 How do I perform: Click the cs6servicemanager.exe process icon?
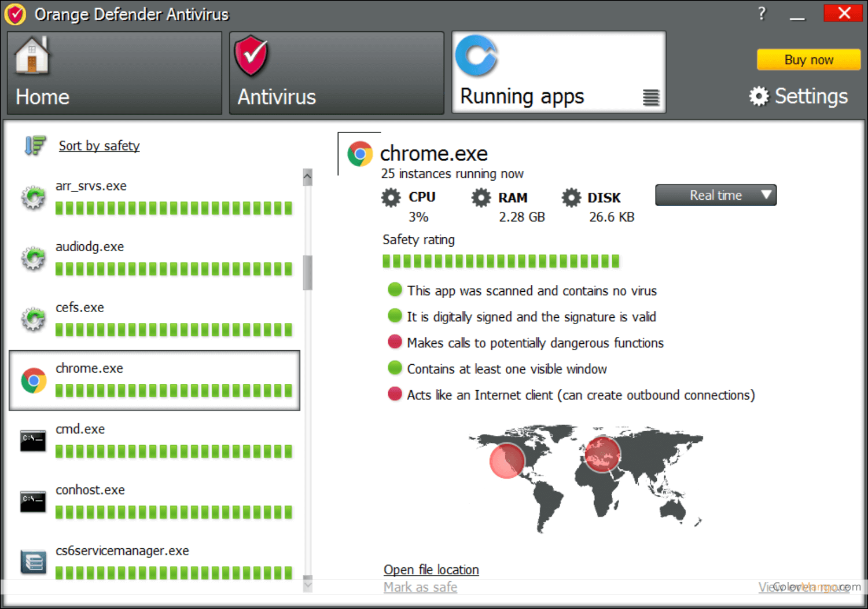pyautogui.click(x=33, y=562)
